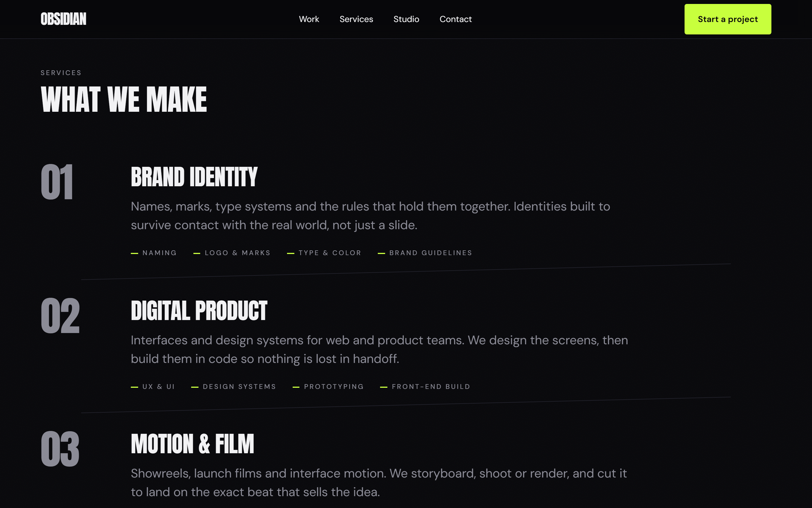Click the BRAND IDENTITY heading
The width and height of the screenshot is (812, 508).
coord(194,177)
